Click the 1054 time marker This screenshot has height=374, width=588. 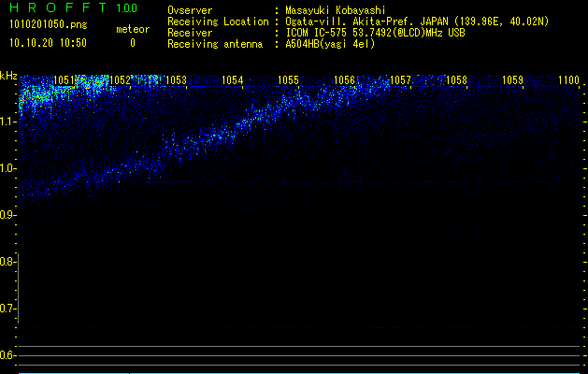point(232,80)
